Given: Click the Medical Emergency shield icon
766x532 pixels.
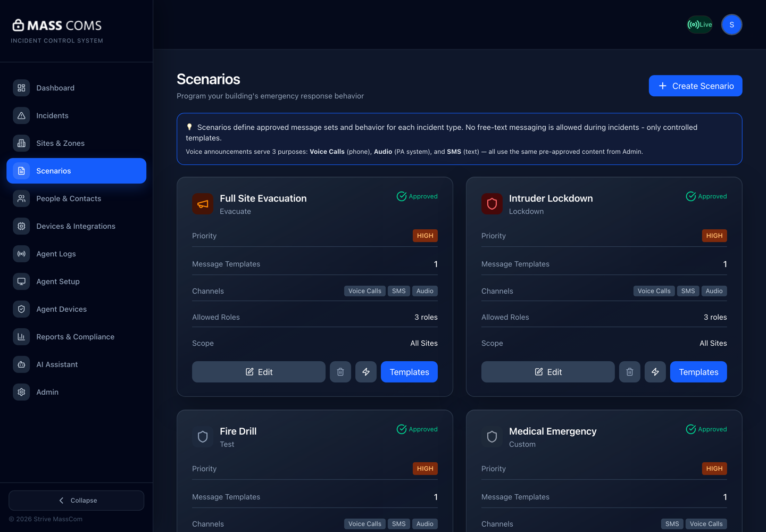Looking at the screenshot, I should point(492,437).
